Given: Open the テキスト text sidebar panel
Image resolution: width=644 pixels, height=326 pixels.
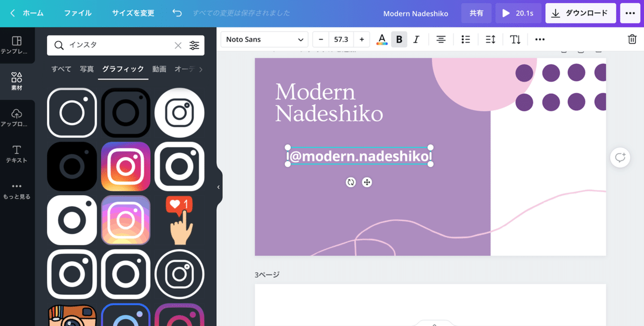Looking at the screenshot, I should 17,154.
